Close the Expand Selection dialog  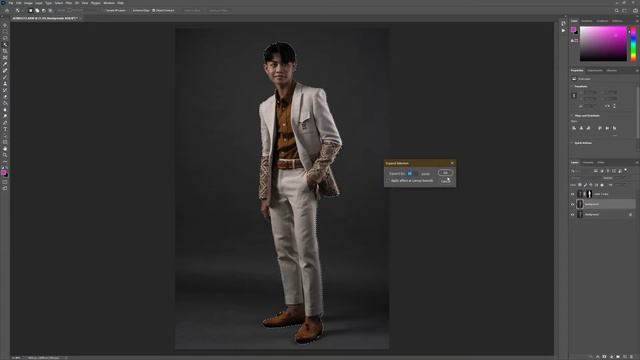click(452, 163)
